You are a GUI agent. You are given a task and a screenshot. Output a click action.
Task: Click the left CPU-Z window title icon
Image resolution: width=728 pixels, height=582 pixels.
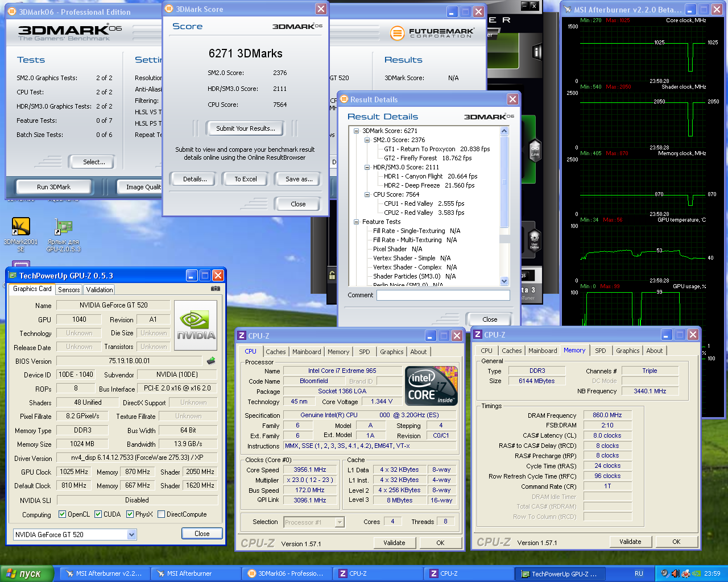242,336
